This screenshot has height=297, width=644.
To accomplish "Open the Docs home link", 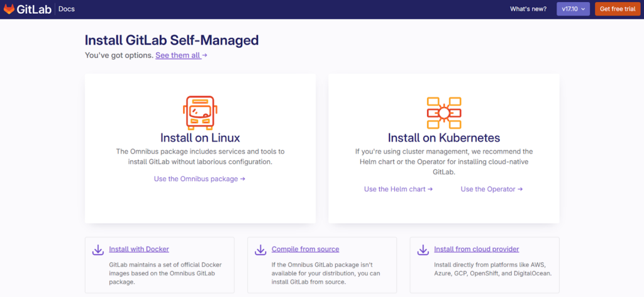I will click(x=67, y=9).
